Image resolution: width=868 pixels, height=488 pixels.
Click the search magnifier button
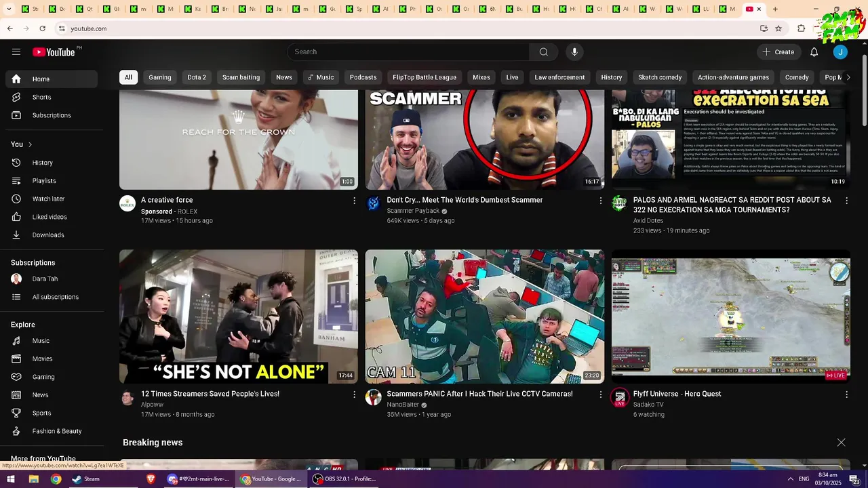(543, 52)
